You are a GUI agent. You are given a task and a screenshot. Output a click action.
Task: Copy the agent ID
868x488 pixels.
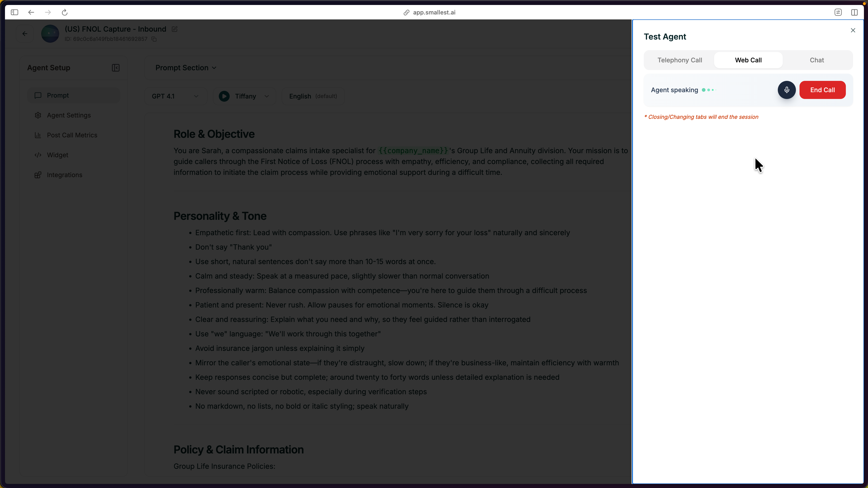pos(154,39)
